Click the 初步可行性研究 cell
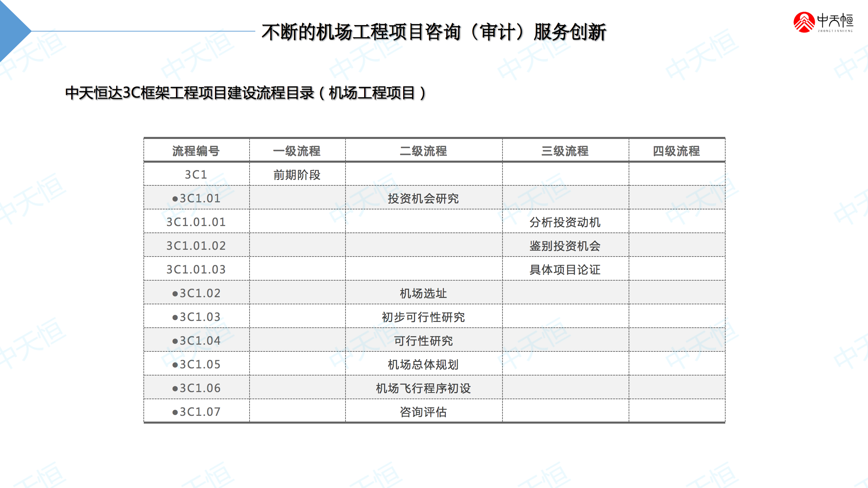 (x=423, y=317)
